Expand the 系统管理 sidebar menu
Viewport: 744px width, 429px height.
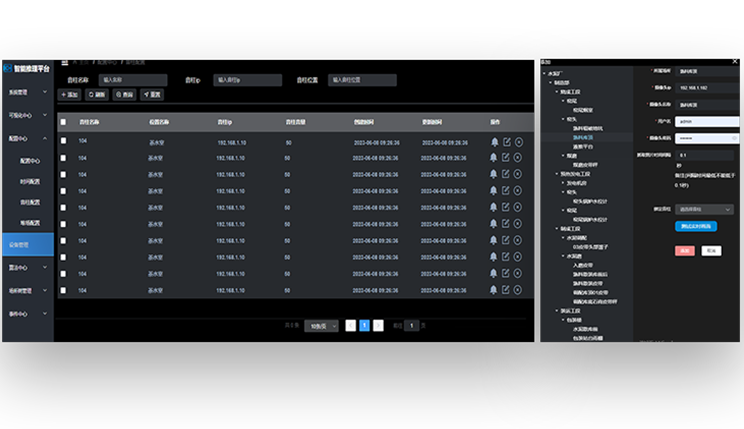(x=26, y=92)
